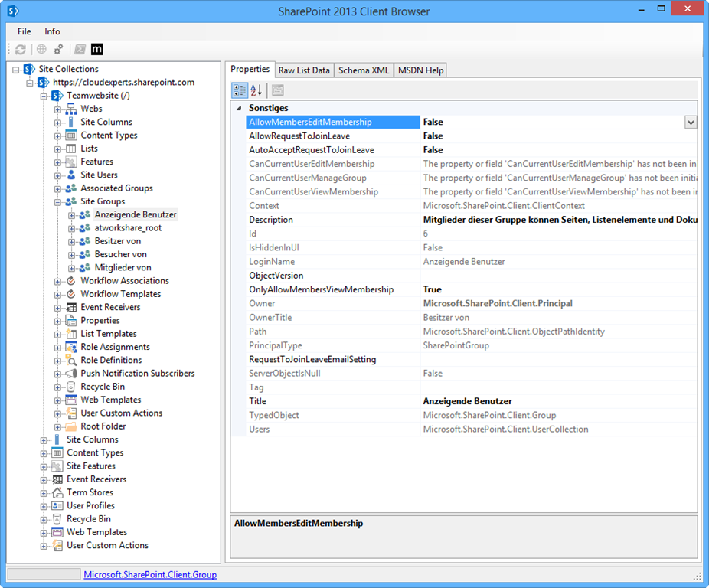
Task: Sort properties alphabetically with A-Z button
Action: pos(256,90)
